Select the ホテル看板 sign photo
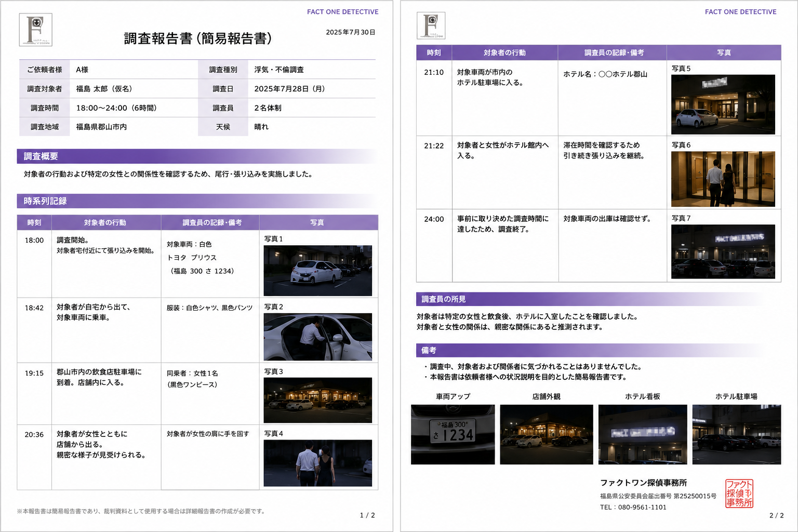 (643, 434)
